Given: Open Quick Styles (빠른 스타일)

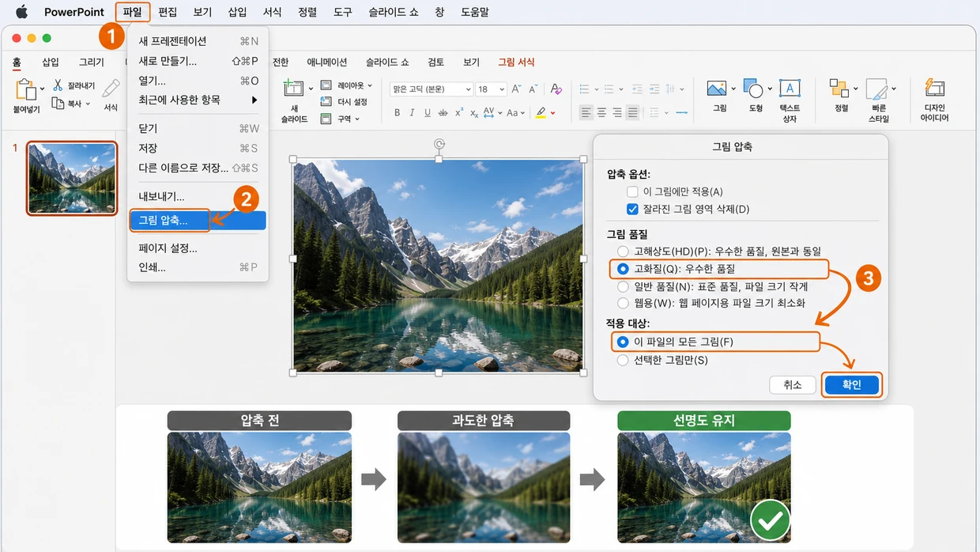Looking at the screenshot, I should [x=876, y=89].
